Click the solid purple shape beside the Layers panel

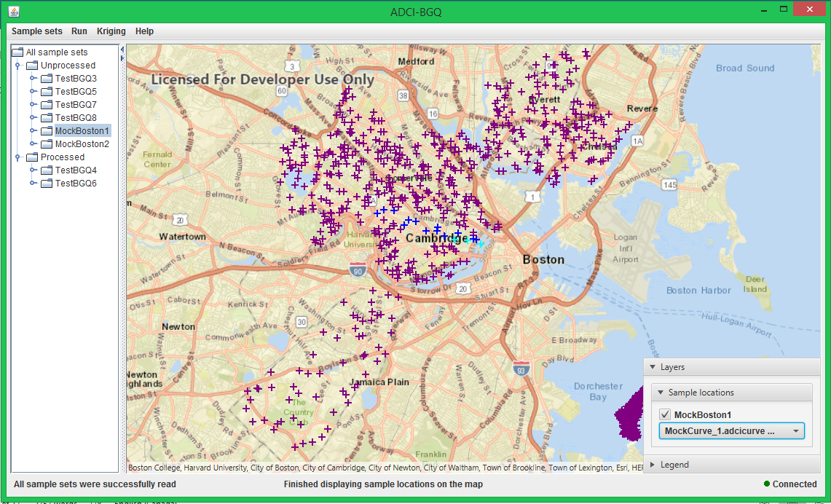click(629, 415)
